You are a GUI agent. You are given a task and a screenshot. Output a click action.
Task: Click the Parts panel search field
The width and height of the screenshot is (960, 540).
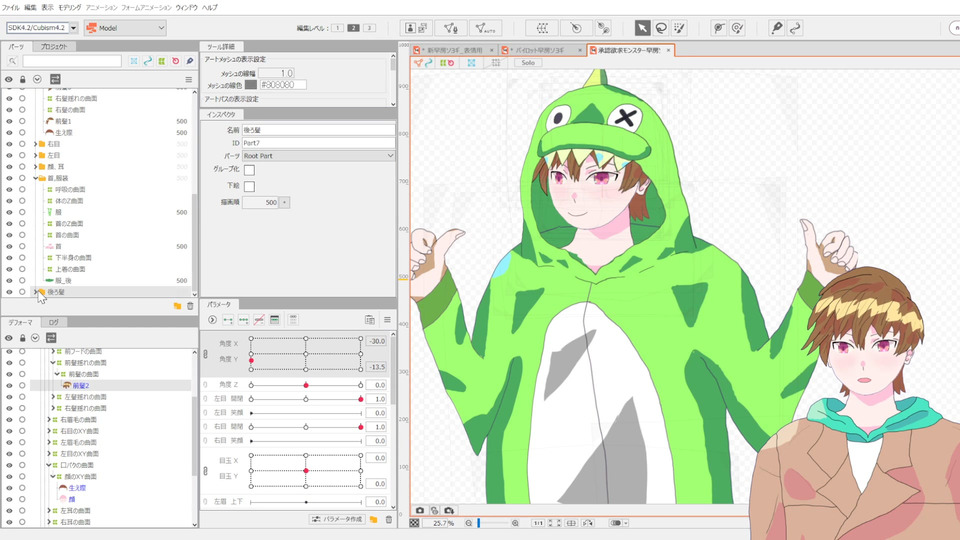pos(72,61)
